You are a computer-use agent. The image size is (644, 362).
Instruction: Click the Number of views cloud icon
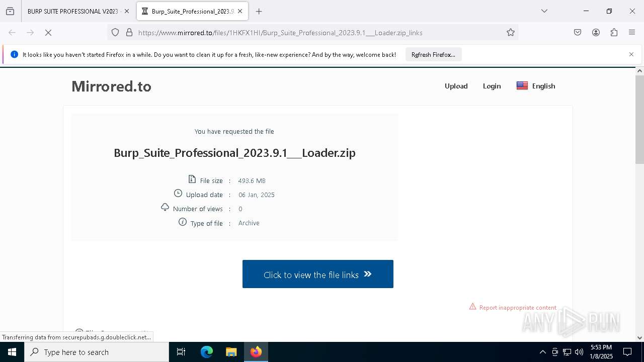click(165, 207)
